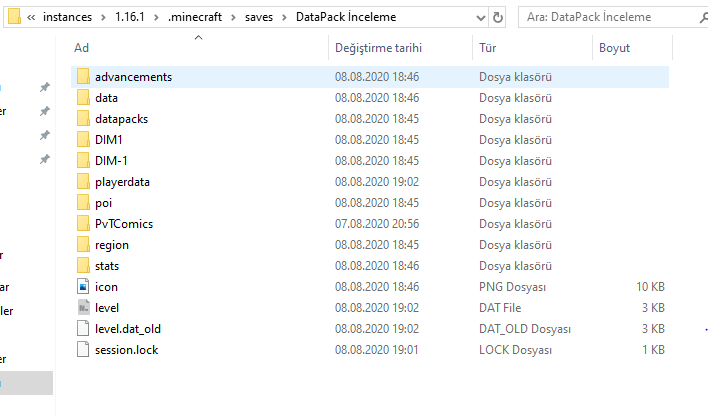708x416 pixels.
Task: Expand the chevron after instances breadcrumb
Action: click(103, 17)
